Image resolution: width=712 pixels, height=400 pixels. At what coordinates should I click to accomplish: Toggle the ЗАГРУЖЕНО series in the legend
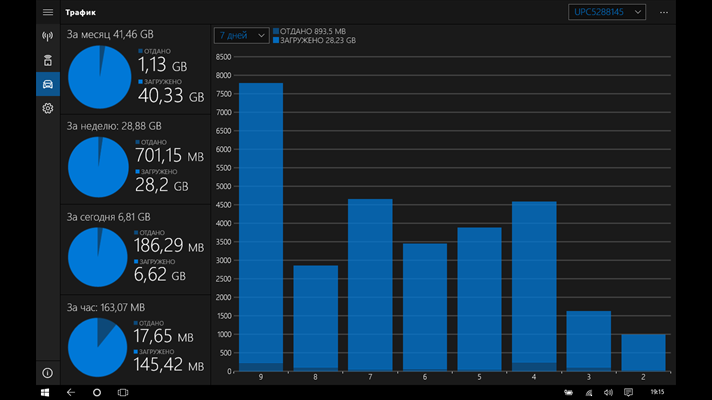tap(314, 40)
